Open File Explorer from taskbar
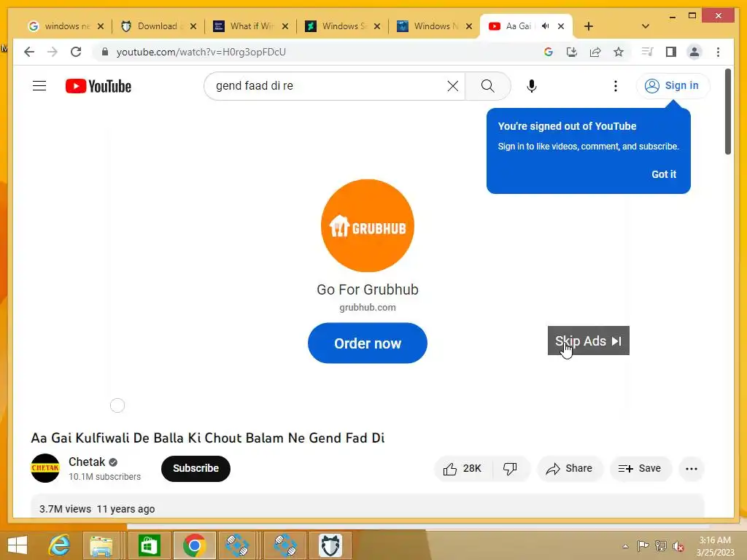 tap(101, 545)
